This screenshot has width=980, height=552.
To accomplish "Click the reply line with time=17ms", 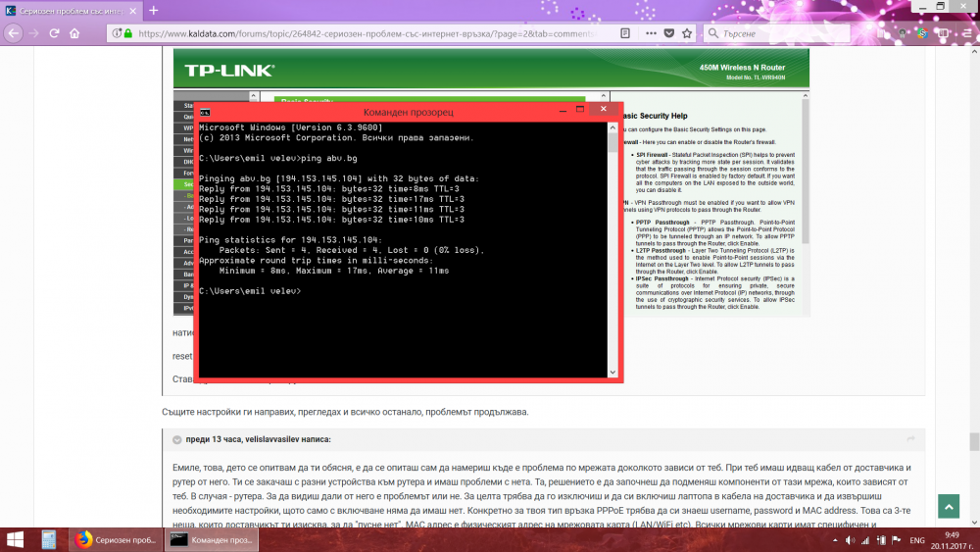I will [x=331, y=199].
